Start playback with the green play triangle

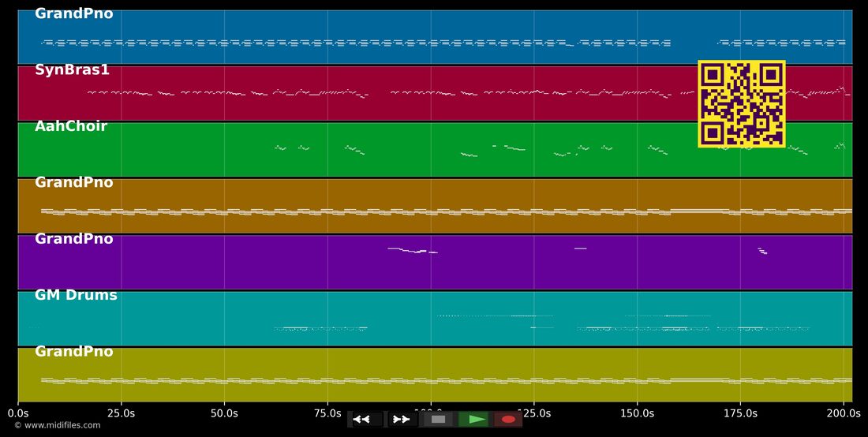pyautogui.click(x=474, y=420)
